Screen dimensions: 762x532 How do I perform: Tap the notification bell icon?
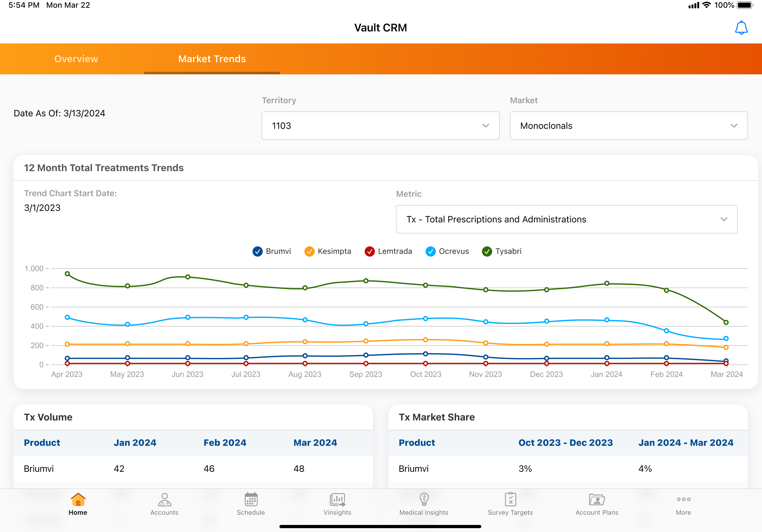pyautogui.click(x=741, y=28)
